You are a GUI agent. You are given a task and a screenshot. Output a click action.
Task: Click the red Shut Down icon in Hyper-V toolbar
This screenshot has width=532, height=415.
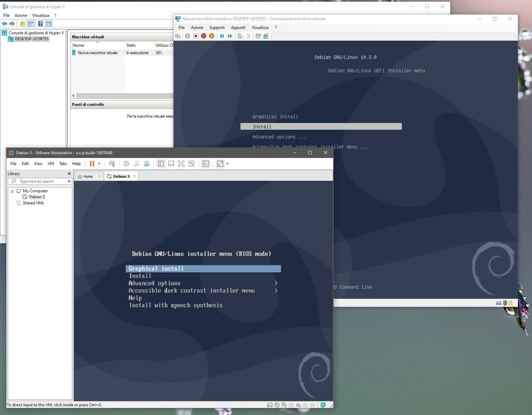(x=204, y=36)
